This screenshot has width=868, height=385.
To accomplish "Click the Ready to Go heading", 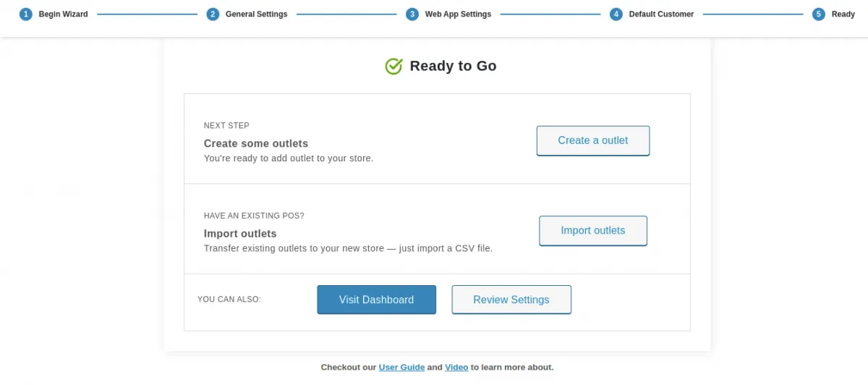I will [453, 67].
